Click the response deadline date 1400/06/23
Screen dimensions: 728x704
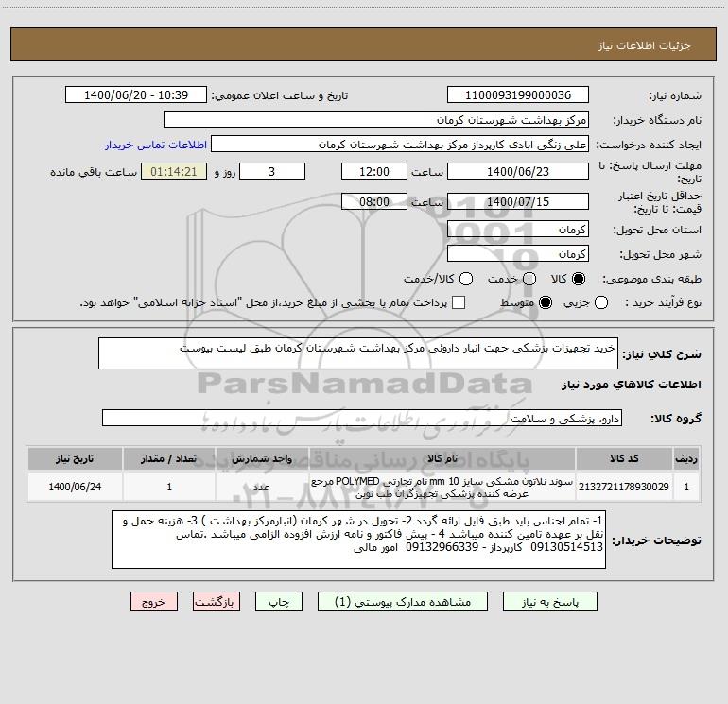(518, 171)
